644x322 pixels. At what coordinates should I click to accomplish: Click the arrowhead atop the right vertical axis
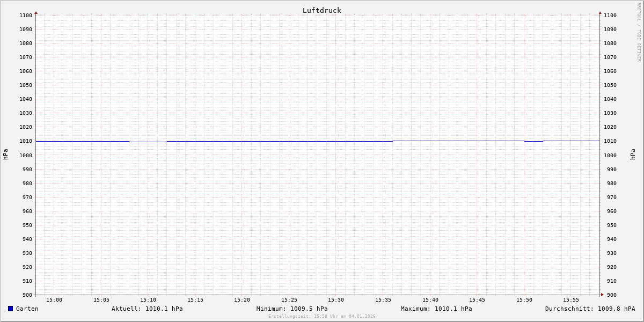tap(600, 12)
